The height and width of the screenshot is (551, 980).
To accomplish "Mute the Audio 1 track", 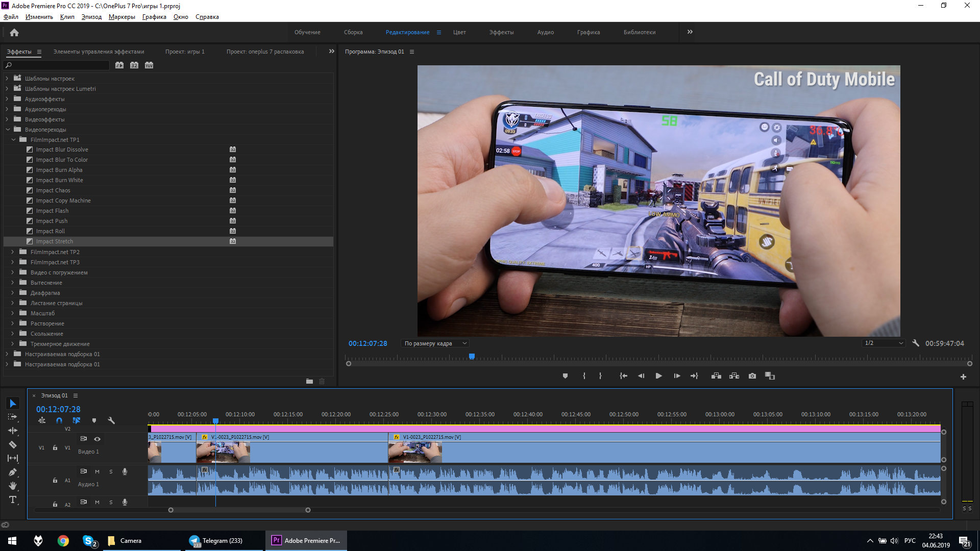I will click(97, 471).
